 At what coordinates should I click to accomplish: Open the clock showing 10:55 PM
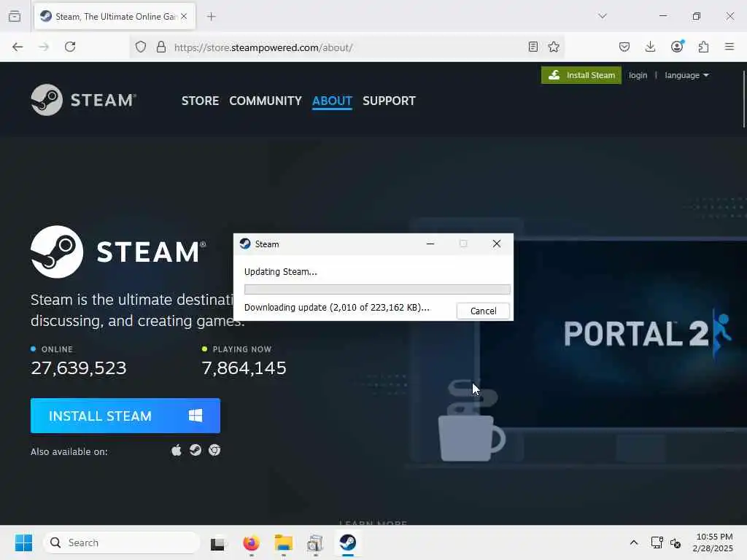click(x=713, y=542)
